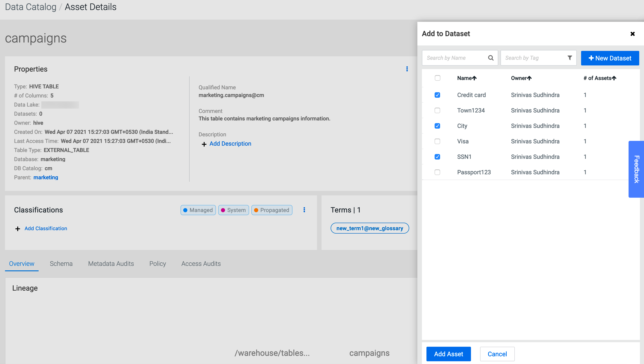Go to Data Catalog breadcrumb
Image resolution: width=644 pixels, height=364 pixels.
point(30,7)
